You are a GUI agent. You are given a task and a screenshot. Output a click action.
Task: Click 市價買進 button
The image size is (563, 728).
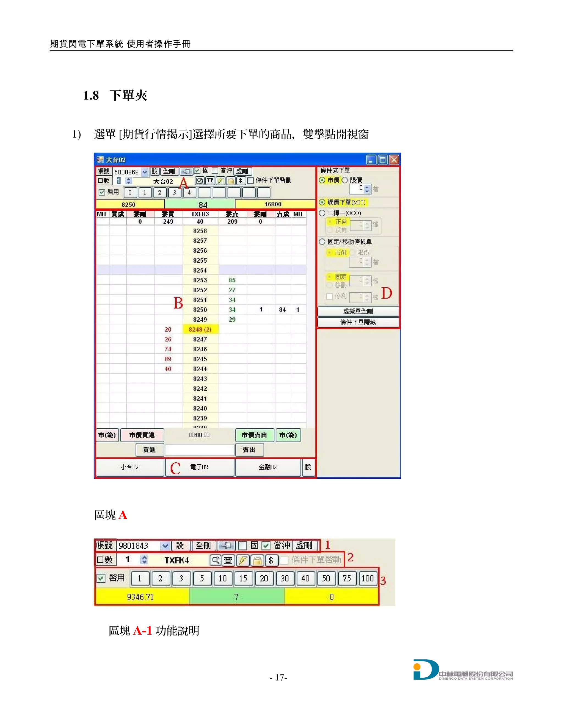[142, 435]
